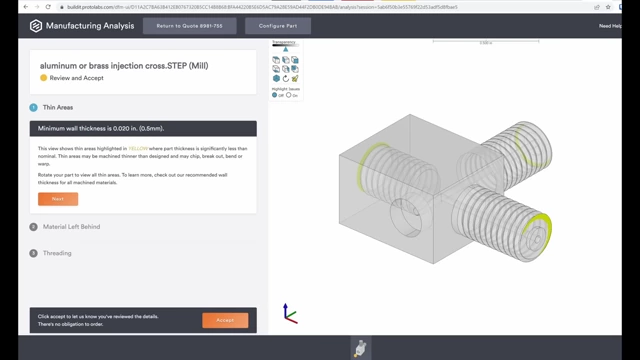Click the circular-arrow rotate view icon
640x360 pixels.
286,78
